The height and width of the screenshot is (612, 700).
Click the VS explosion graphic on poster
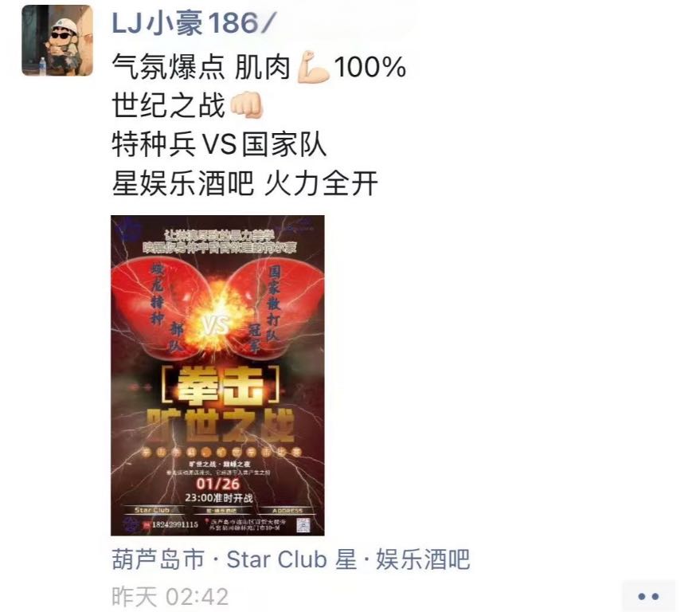218,324
